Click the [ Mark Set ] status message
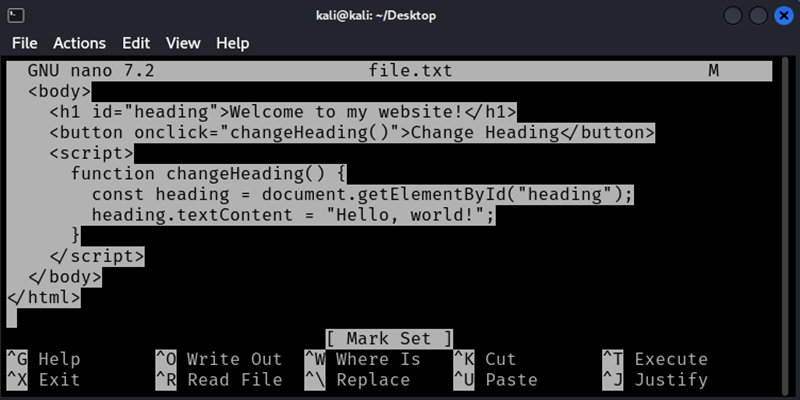The height and width of the screenshot is (400, 800). (x=389, y=339)
